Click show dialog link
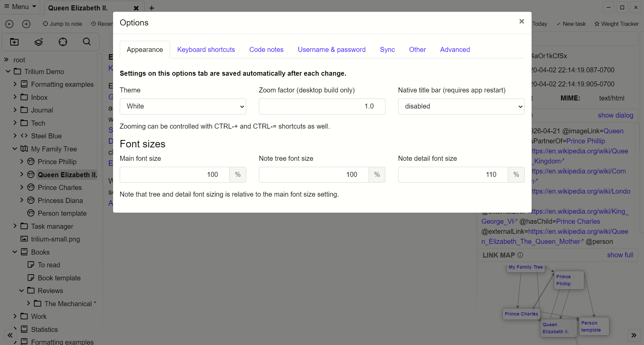This screenshot has height=345, width=644. coord(615,115)
